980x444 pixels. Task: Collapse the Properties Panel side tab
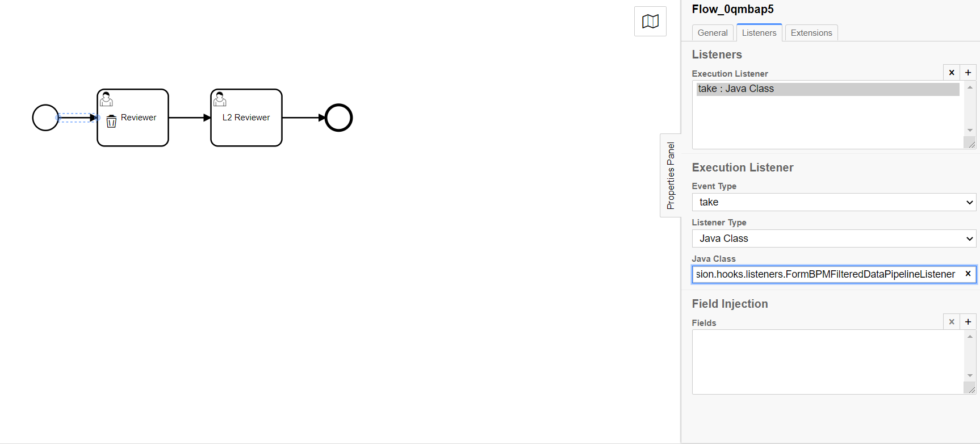671,175
